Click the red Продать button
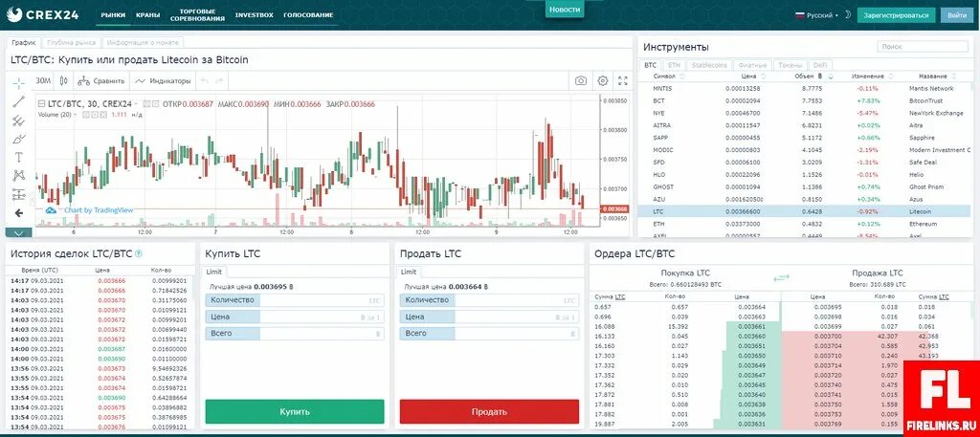 pyautogui.click(x=489, y=412)
